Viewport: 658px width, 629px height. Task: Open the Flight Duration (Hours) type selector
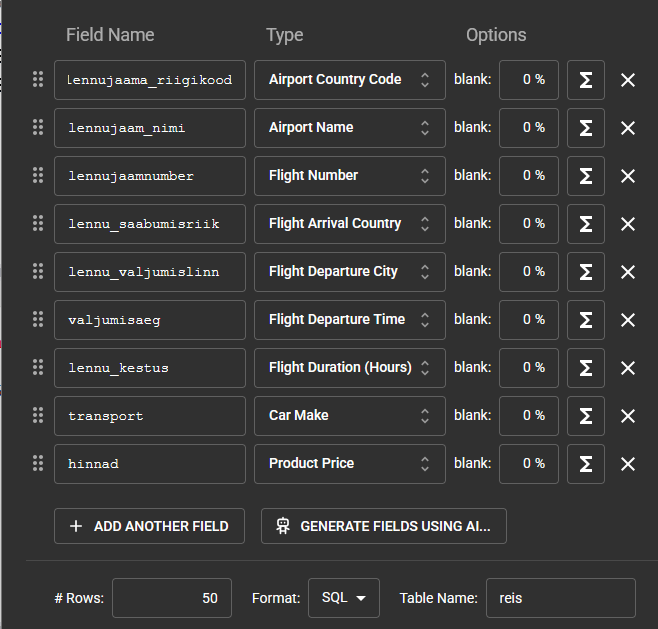tap(349, 368)
